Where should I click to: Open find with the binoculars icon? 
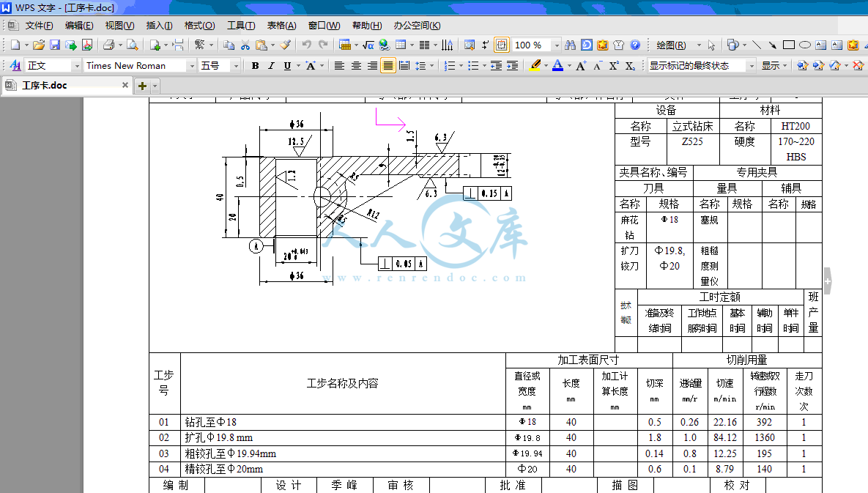pos(570,45)
